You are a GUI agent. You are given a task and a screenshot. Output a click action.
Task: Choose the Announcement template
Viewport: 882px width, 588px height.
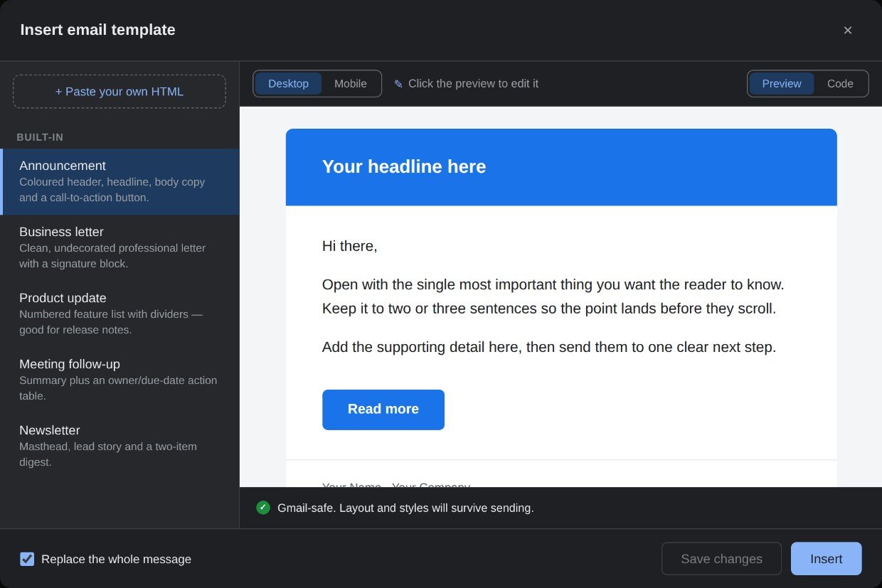coord(119,181)
